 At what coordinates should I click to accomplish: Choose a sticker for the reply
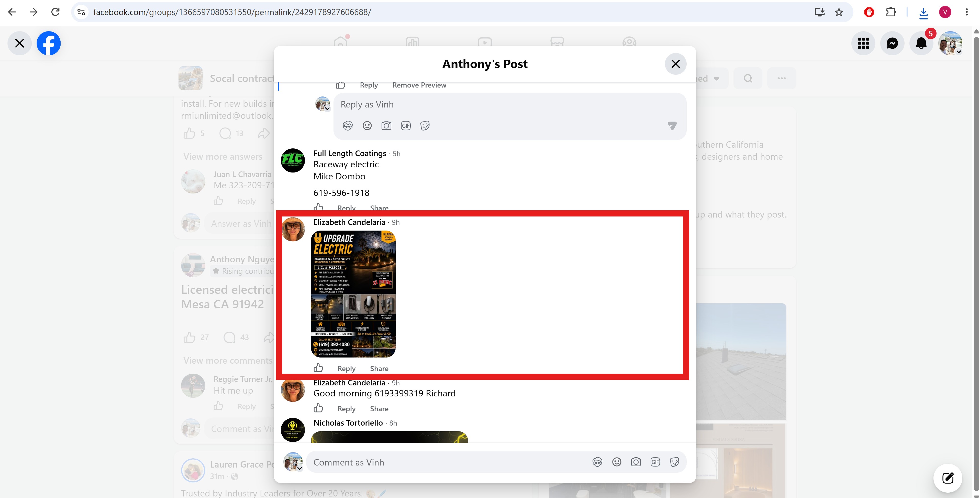click(x=425, y=126)
